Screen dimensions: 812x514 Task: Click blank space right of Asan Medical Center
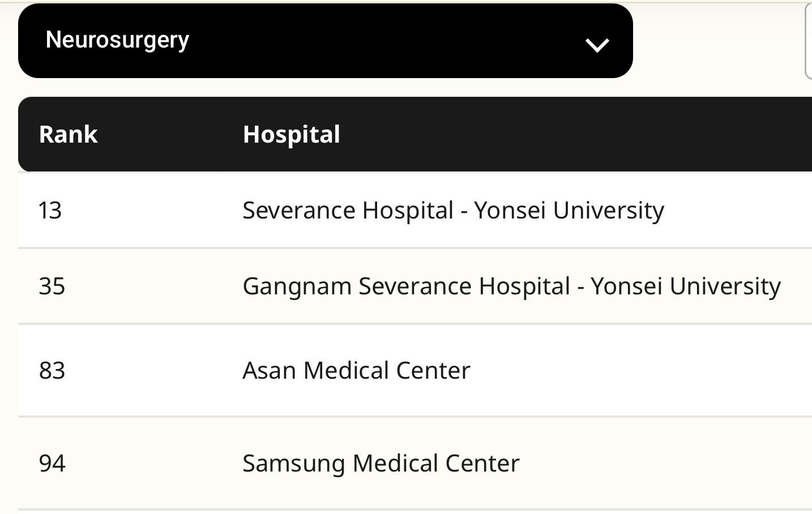(623, 371)
